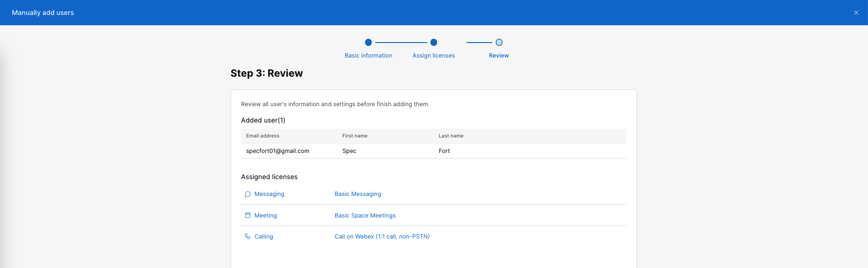Click the Review step circle
Viewport: 868px width, 268px height.
click(x=499, y=43)
